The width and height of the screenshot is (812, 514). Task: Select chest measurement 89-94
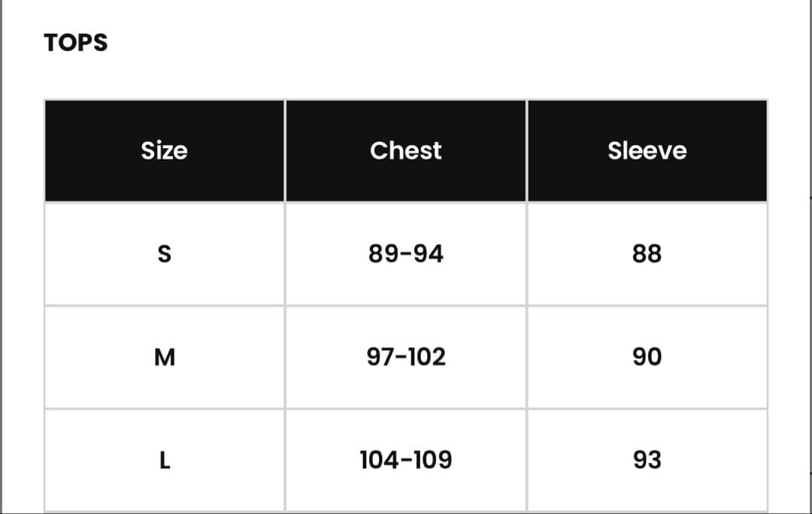(x=406, y=254)
